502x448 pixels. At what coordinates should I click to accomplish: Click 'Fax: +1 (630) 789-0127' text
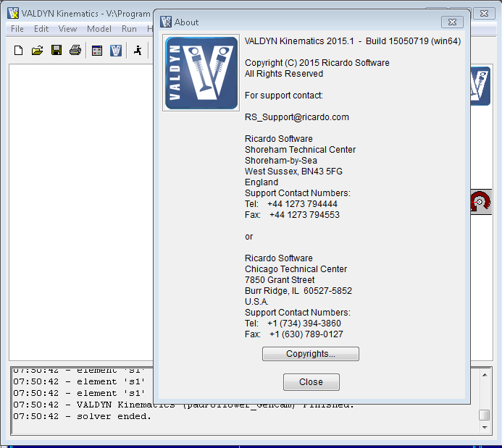pos(294,334)
